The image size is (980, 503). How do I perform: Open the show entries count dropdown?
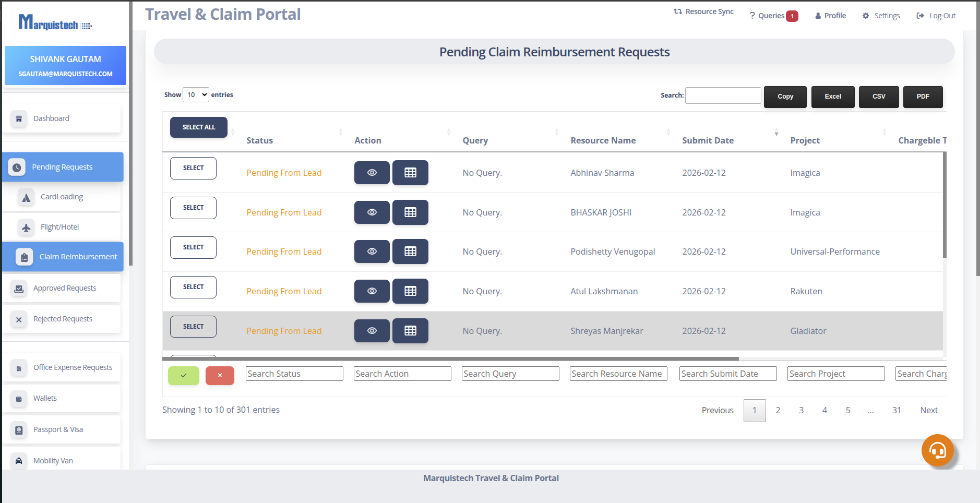coord(196,94)
